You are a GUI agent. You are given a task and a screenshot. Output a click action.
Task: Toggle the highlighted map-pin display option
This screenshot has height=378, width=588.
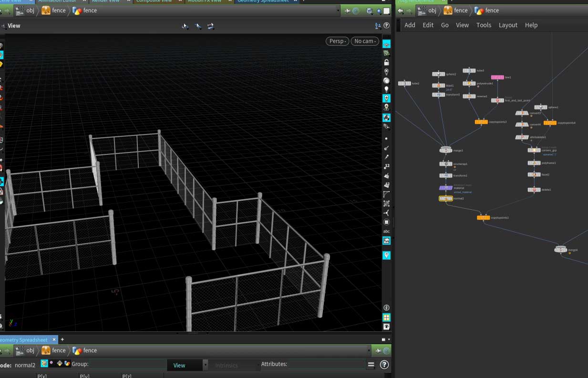pyautogui.click(x=386, y=255)
